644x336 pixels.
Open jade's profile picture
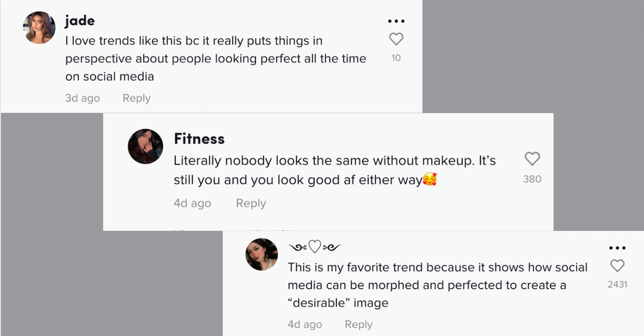39,27
